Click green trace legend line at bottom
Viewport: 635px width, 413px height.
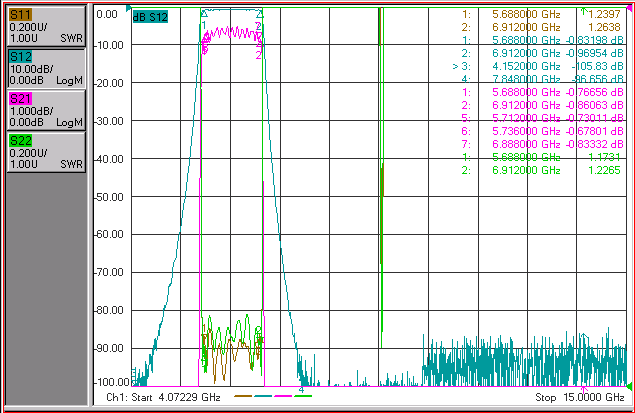303,396
